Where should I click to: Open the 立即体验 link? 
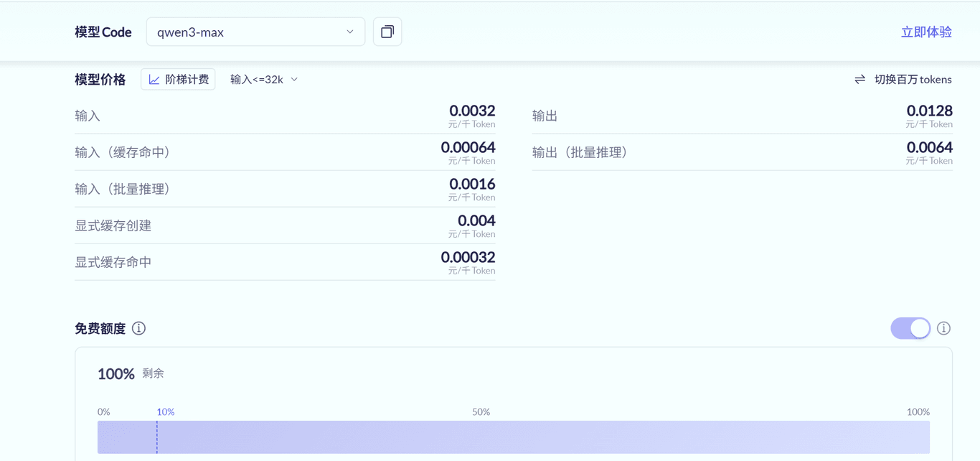925,32
